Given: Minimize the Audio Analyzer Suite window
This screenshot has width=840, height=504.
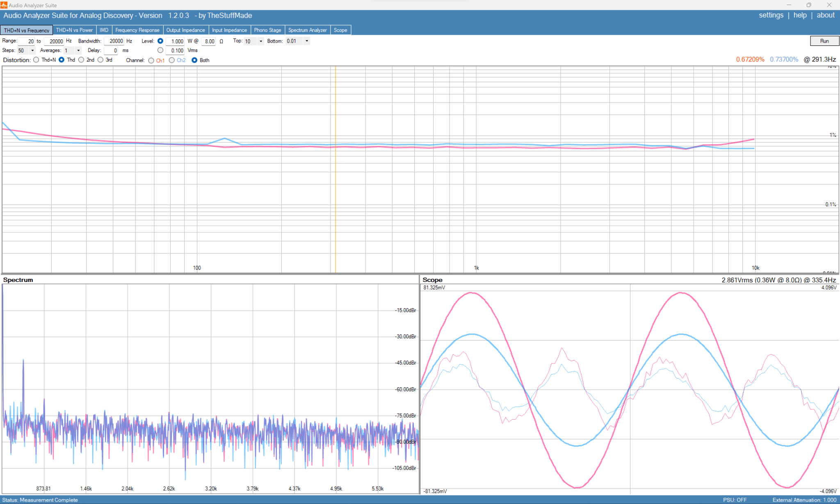Looking at the screenshot, I should [x=789, y=5].
